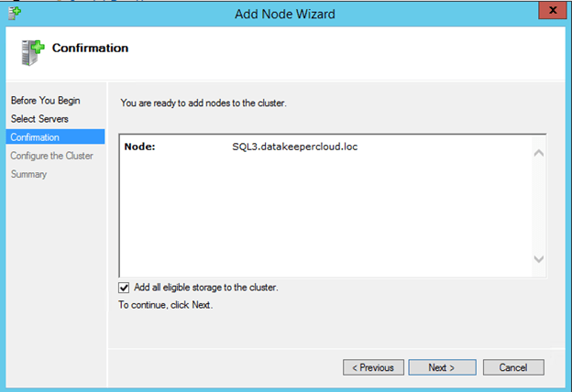This screenshot has width=572, height=392.
Task: Click the Confirmation heading text
Action: [90, 48]
